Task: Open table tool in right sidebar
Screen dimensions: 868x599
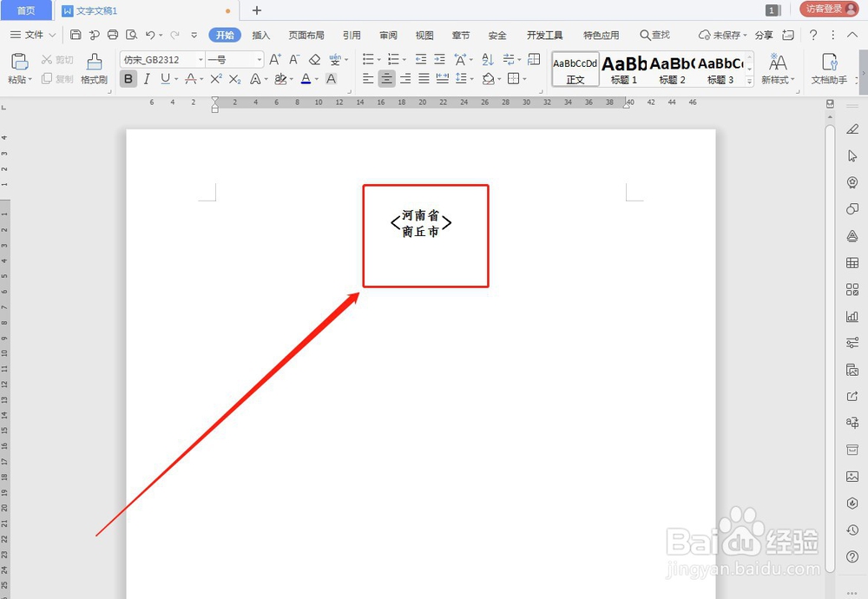Action: 852,263
